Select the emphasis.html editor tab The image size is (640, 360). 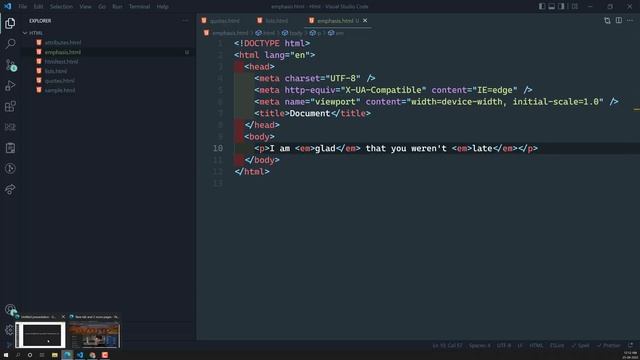click(x=335, y=20)
